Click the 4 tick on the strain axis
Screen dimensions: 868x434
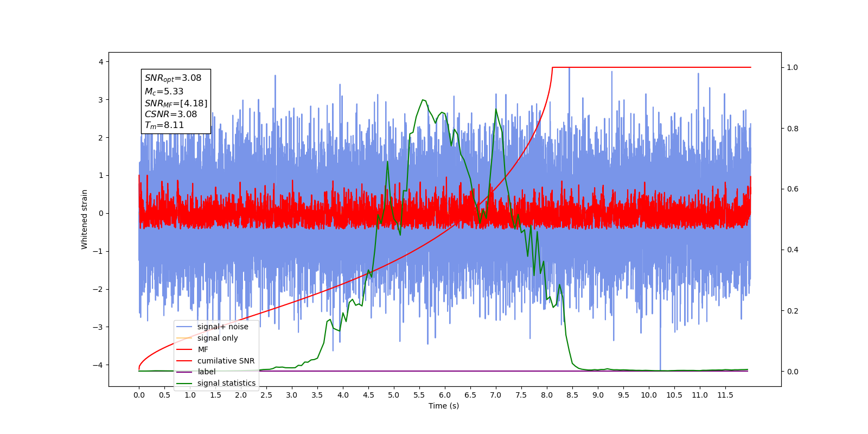pyautogui.click(x=101, y=62)
